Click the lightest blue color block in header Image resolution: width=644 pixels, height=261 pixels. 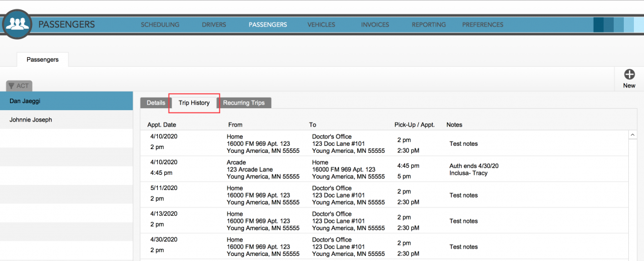[x=639, y=25]
